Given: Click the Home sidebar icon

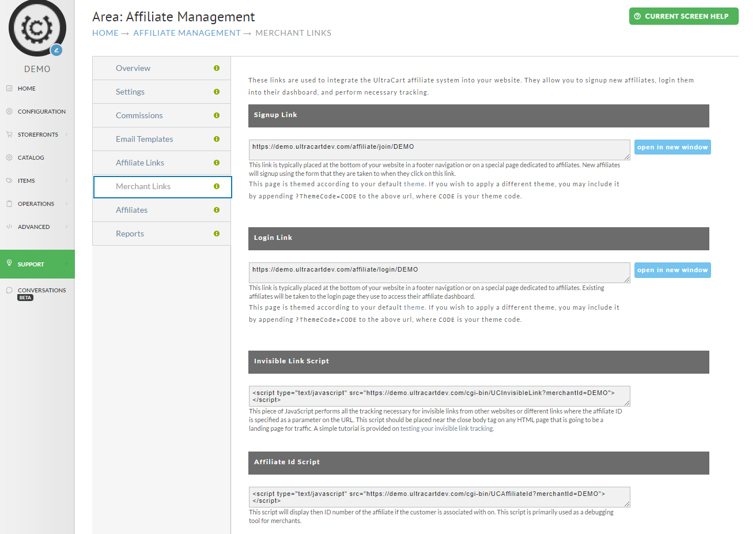Looking at the screenshot, I should click(x=9, y=88).
